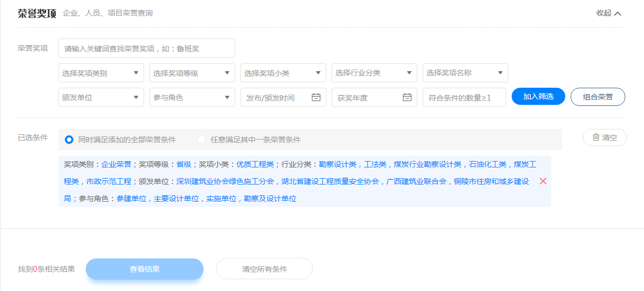Open the 发布/颁发时间 date picker field
The height and width of the screenshot is (291, 644).
pos(283,97)
